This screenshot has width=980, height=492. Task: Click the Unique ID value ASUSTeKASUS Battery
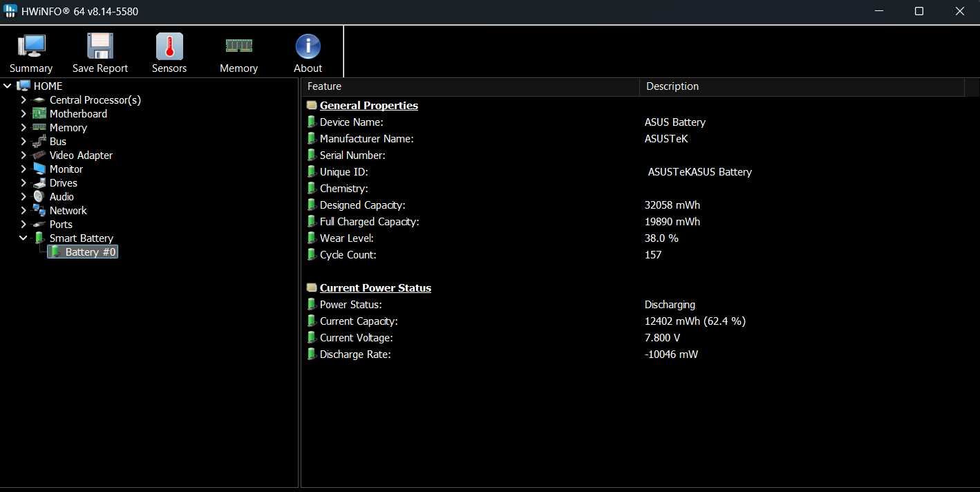(699, 171)
